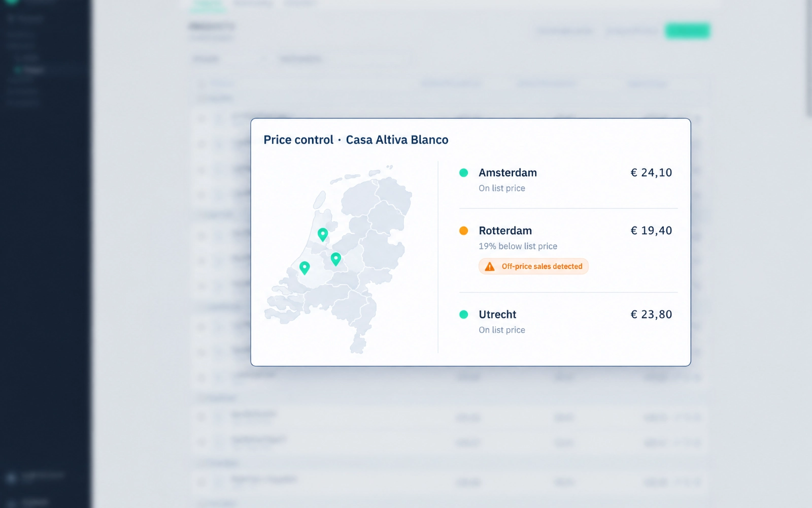The width and height of the screenshot is (812, 508).
Task: Click the page scrollbar in the background window
Action: (808, 58)
